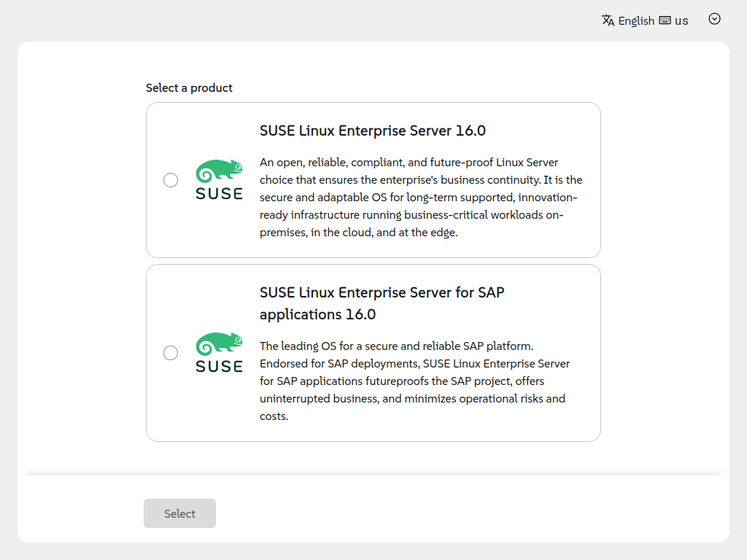Click the description starting 'The leading OS for a secure'
Viewport: 747px width, 560px height.
click(415, 381)
